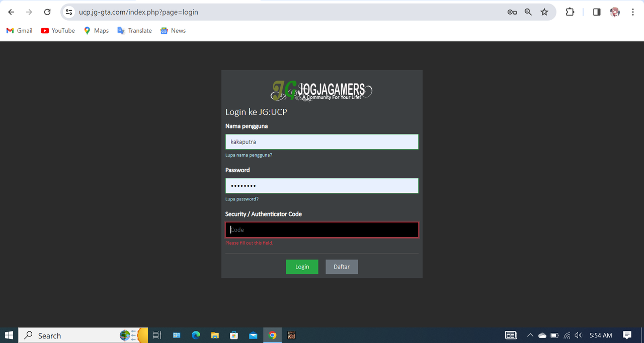Open File Explorer from the taskbar
The height and width of the screenshot is (343, 644).
[x=215, y=335]
